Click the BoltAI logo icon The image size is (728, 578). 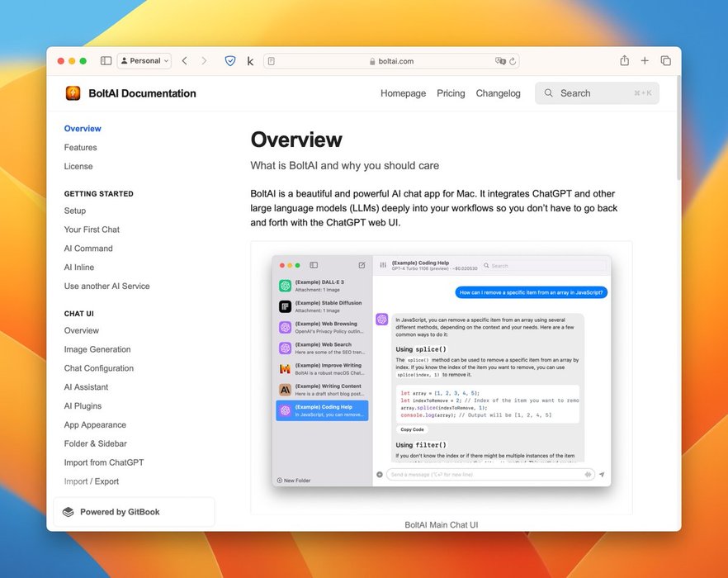pos(73,93)
